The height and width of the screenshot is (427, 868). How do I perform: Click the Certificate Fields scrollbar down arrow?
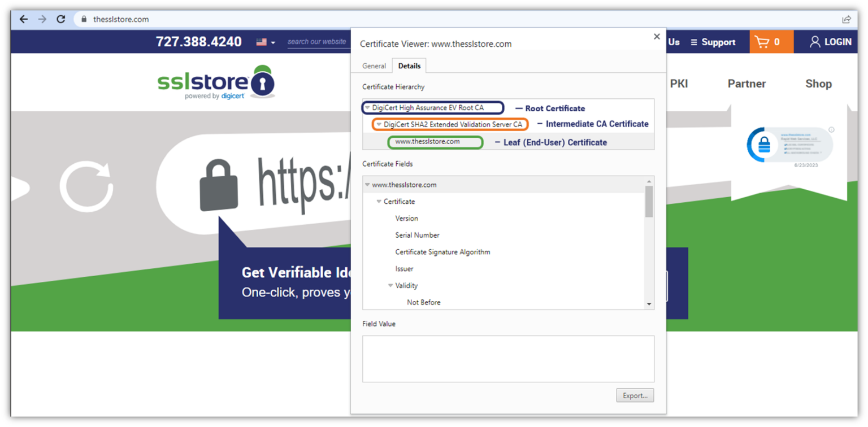(x=649, y=304)
